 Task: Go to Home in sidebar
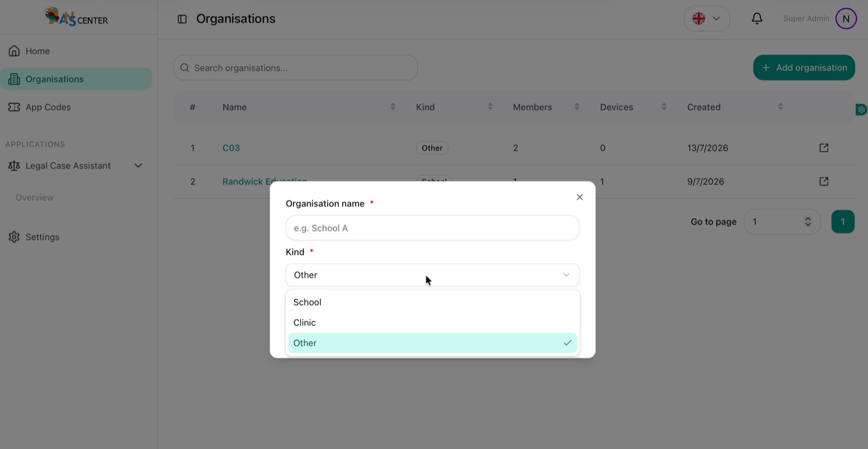(76, 51)
